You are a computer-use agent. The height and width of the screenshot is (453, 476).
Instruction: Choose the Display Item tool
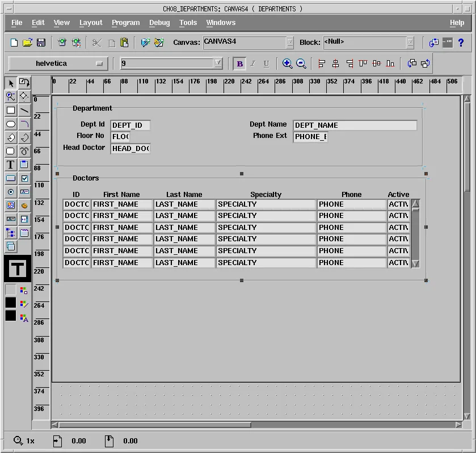(11, 219)
